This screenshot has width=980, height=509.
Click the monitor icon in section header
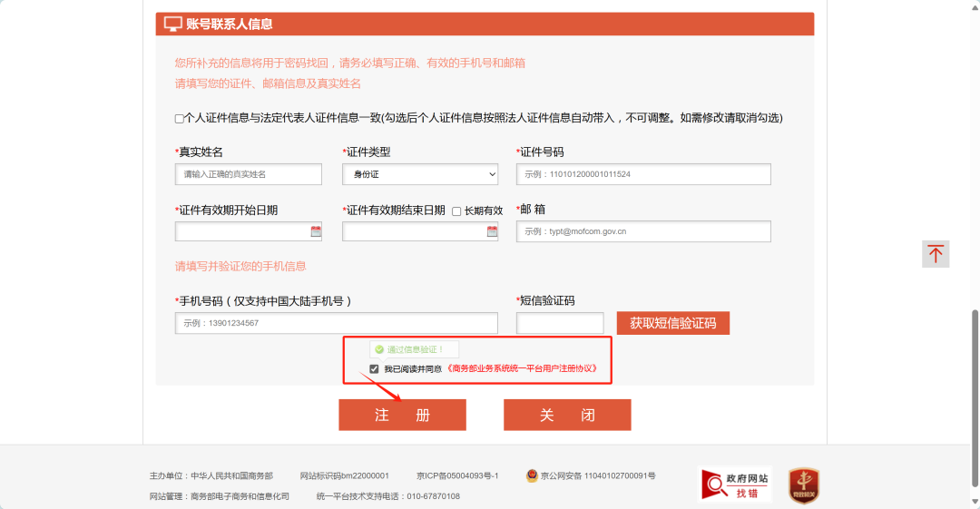172,24
